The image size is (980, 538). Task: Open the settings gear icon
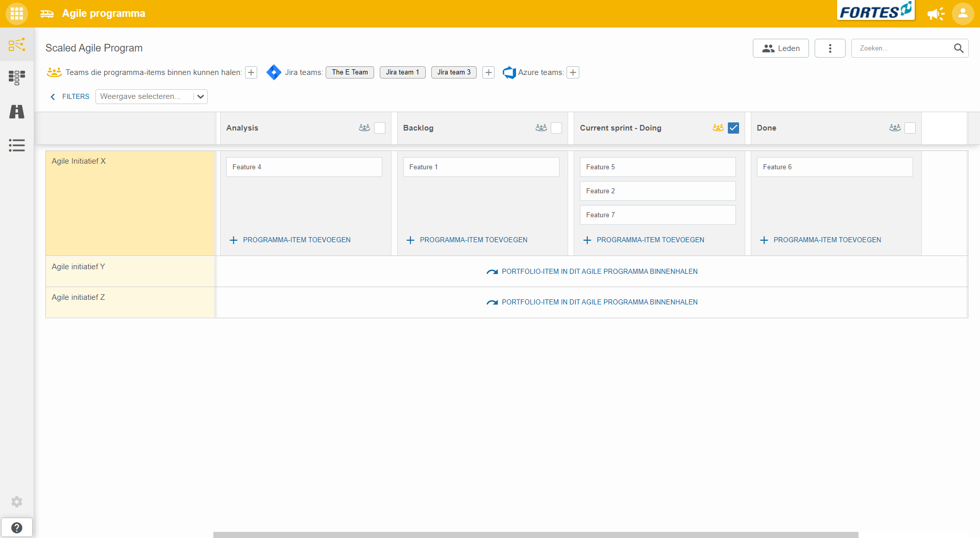point(17,502)
